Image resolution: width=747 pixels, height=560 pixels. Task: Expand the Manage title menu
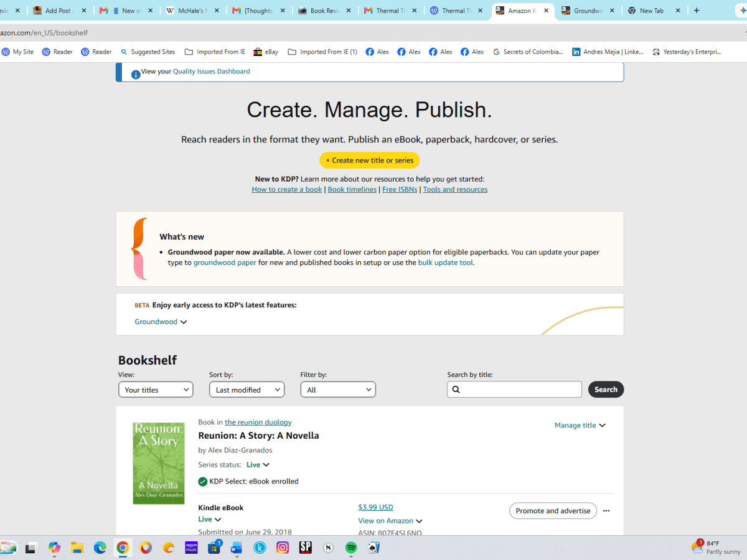[580, 426]
